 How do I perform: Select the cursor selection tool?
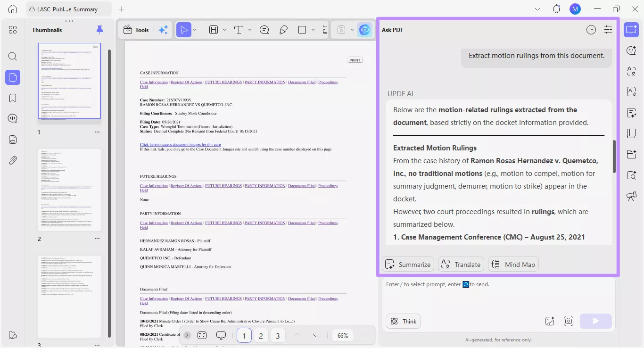183,30
